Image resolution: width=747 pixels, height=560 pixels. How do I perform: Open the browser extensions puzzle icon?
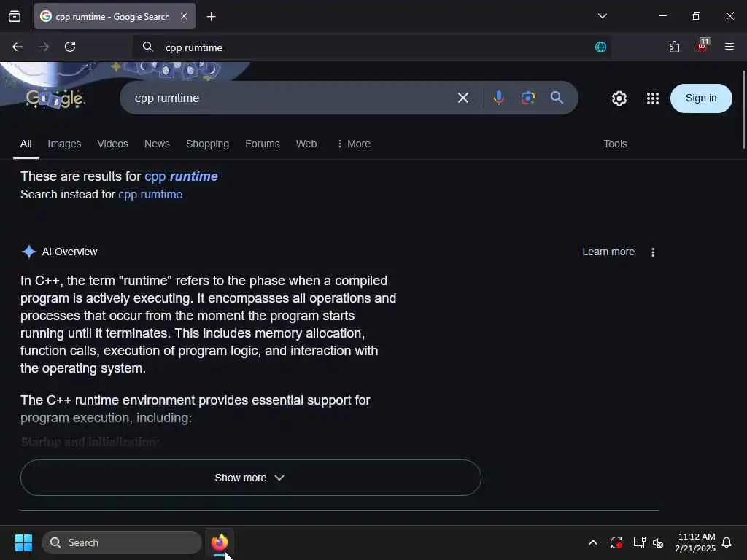(674, 47)
